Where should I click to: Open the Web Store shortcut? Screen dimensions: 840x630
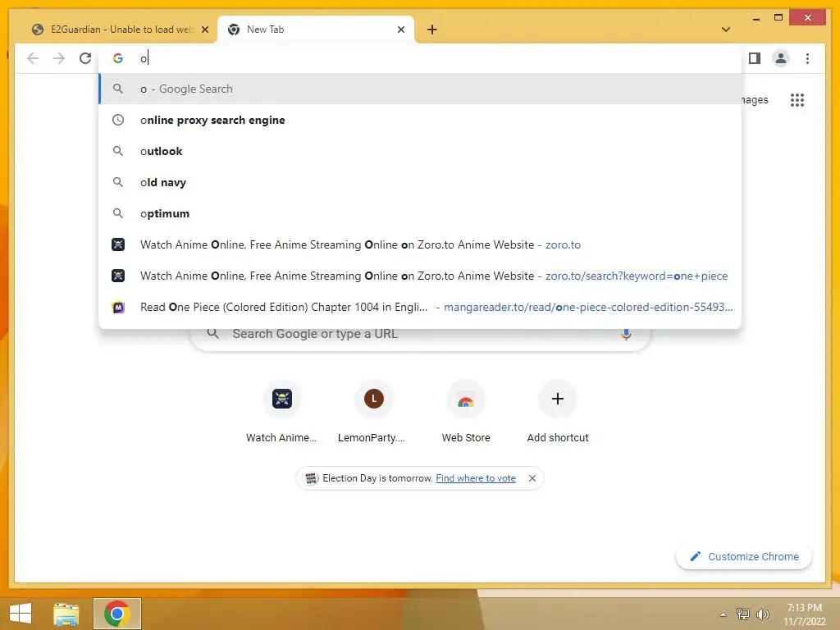point(466,412)
